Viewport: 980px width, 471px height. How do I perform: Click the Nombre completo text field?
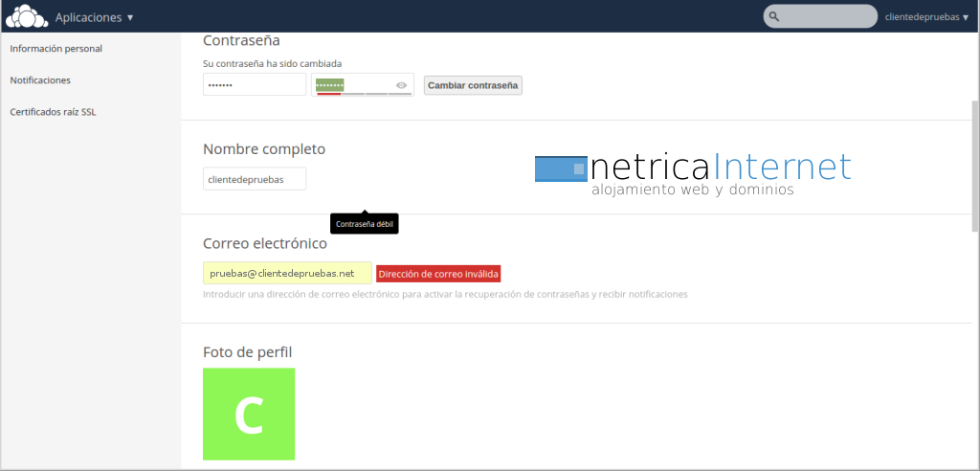255,179
